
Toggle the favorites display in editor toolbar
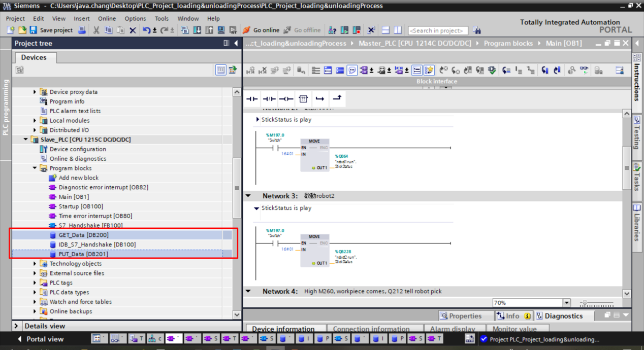[429, 71]
